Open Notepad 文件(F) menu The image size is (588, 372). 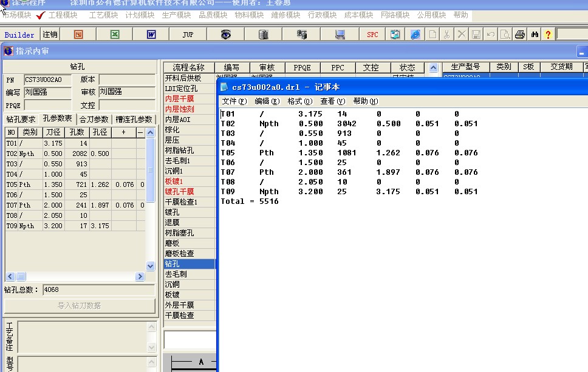234,101
